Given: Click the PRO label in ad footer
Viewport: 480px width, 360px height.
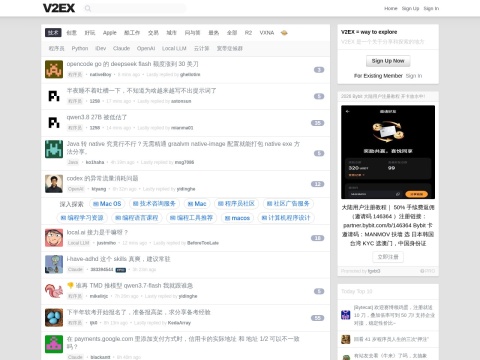Looking at the screenshot, I should (428, 271).
